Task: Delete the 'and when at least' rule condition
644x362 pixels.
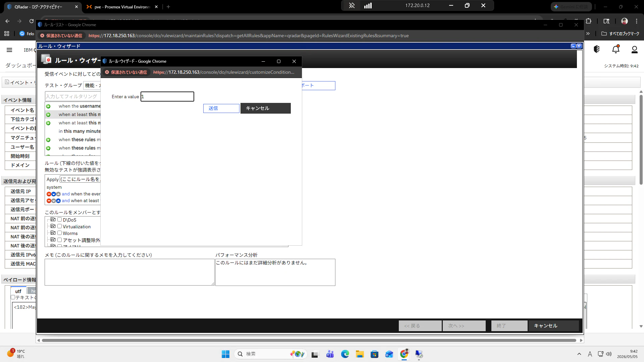Action: [x=49, y=201]
